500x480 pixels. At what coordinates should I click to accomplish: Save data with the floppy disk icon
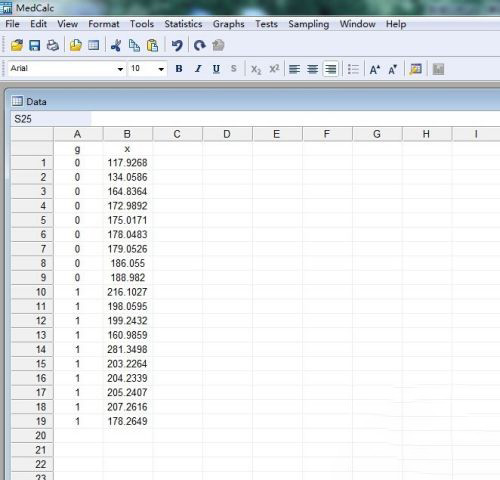[35, 45]
